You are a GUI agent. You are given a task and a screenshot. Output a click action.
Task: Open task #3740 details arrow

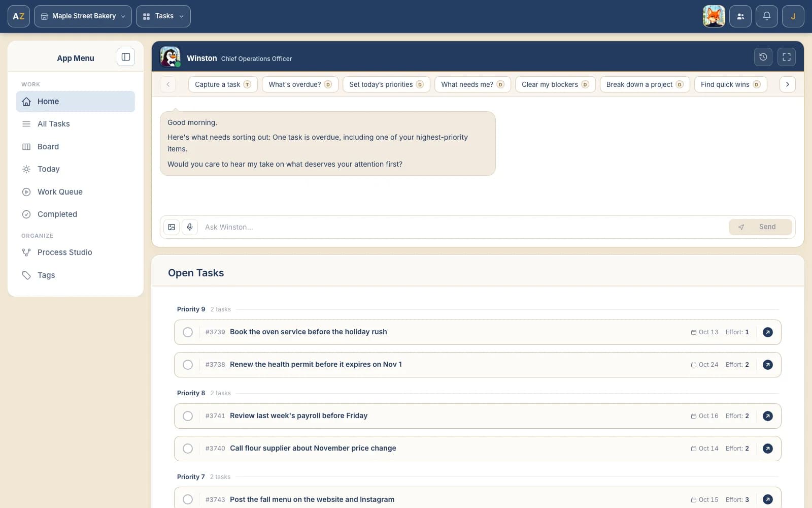[768, 449]
